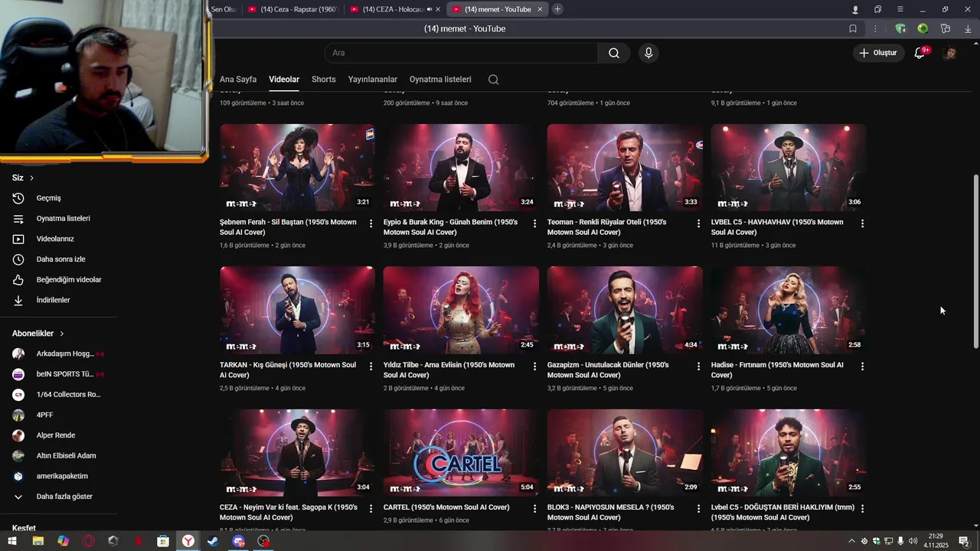
Task: Open a new browser tab
Action: (x=557, y=9)
